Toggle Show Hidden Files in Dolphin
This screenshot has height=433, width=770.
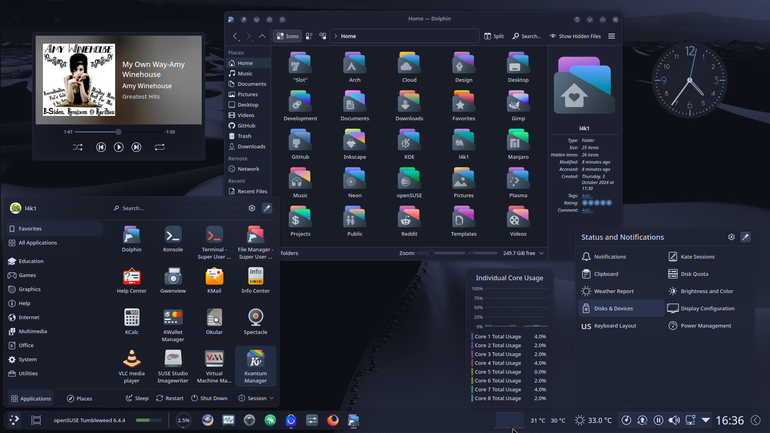[x=575, y=36]
